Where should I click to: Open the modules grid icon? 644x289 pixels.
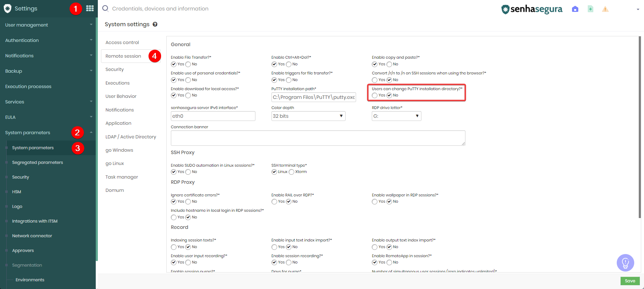tap(90, 8)
